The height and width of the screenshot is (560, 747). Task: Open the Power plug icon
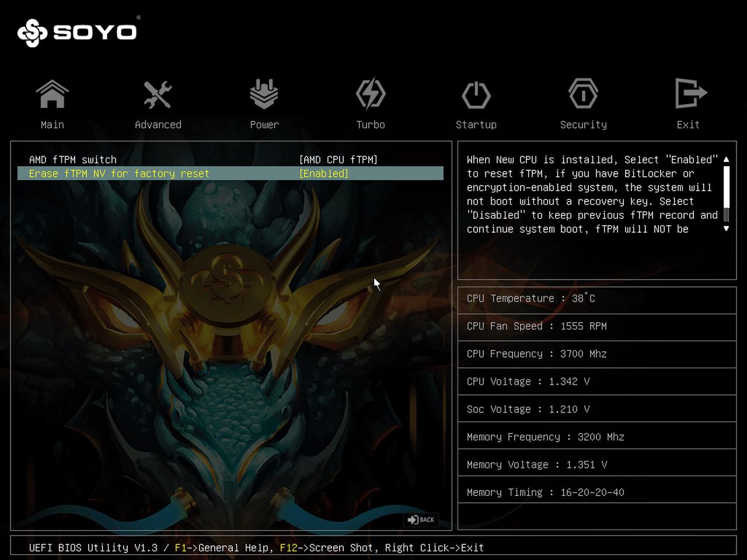click(264, 94)
